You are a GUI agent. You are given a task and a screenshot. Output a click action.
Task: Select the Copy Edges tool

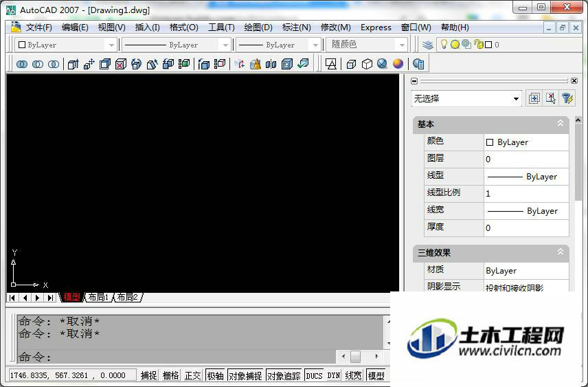(x=203, y=64)
